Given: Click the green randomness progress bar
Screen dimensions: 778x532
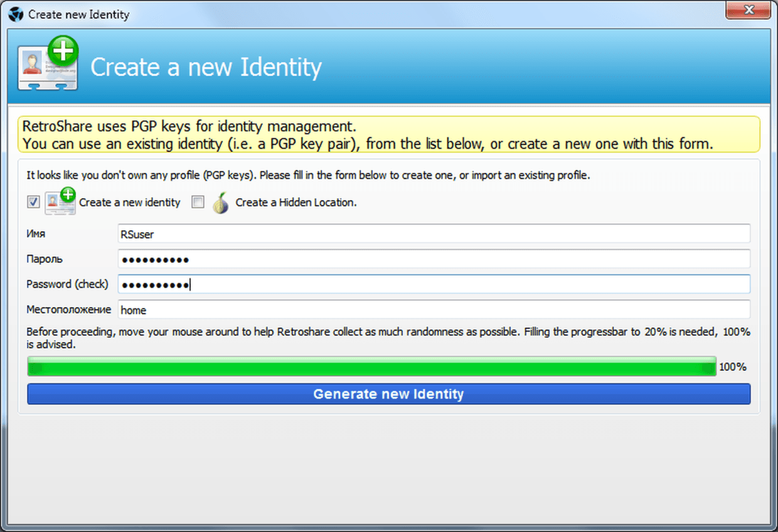Looking at the screenshot, I should tap(371, 367).
